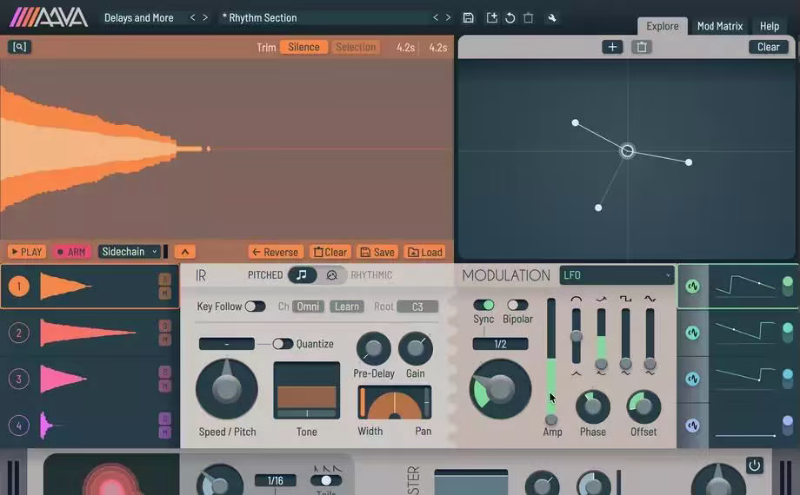This screenshot has width=800, height=495.
Task: Select the first modulator LFO icon
Action: pyautogui.click(x=692, y=286)
